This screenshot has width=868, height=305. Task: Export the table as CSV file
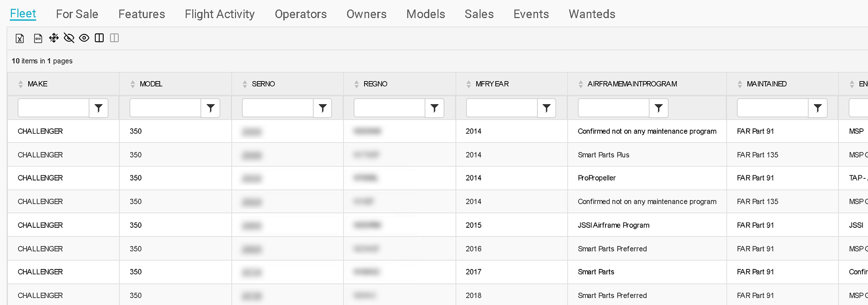pyautogui.click(x=38, y=38)
